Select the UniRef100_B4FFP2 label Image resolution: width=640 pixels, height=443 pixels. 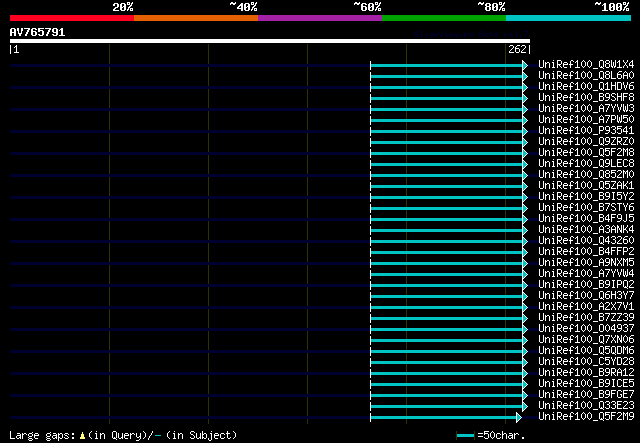[586, 252]
